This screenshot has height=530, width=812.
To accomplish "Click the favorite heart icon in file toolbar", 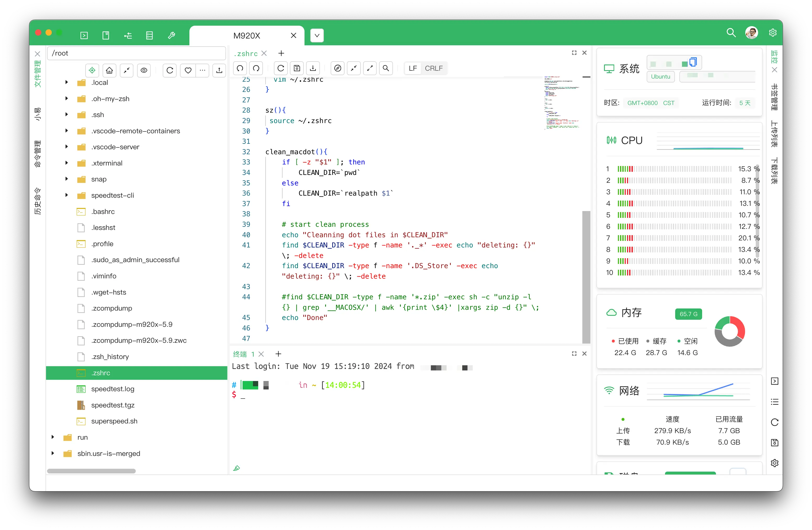I will pos(188,70).
